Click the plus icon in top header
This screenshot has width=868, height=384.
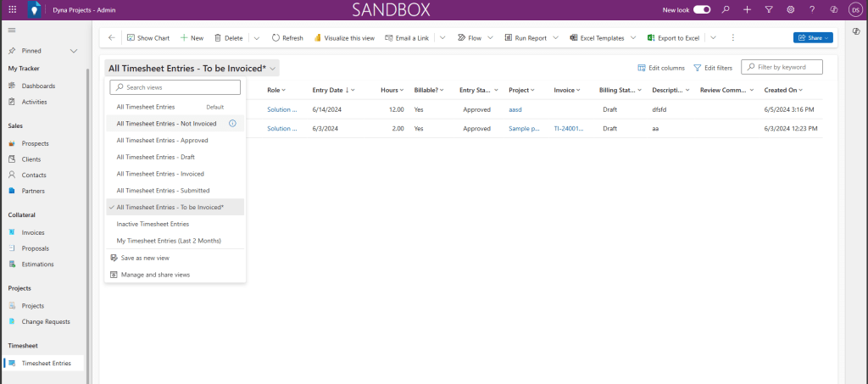[x=747, y=9]
